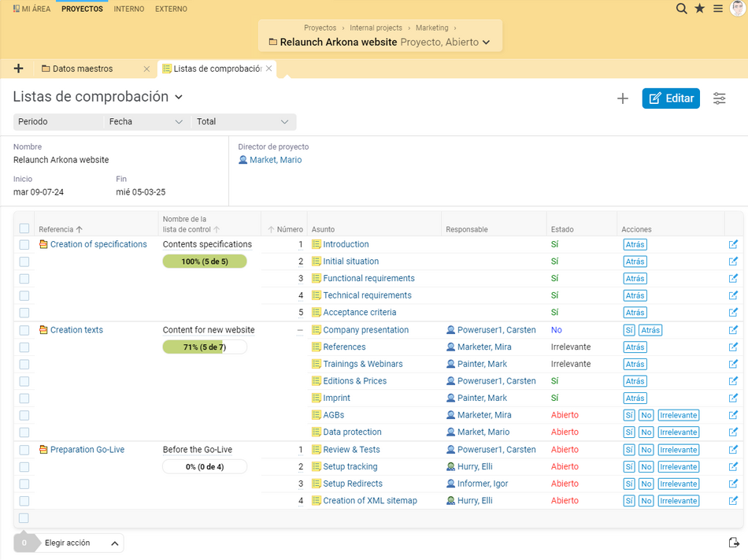Viewport: 748px width, 560px height.
Task: Click the favorites star icon
Action: tap(699, 9)
